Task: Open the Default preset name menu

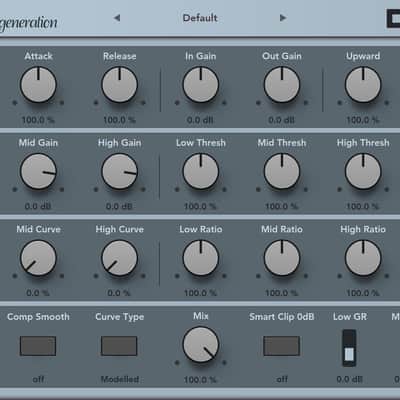Action: click(x=200, y=18)
